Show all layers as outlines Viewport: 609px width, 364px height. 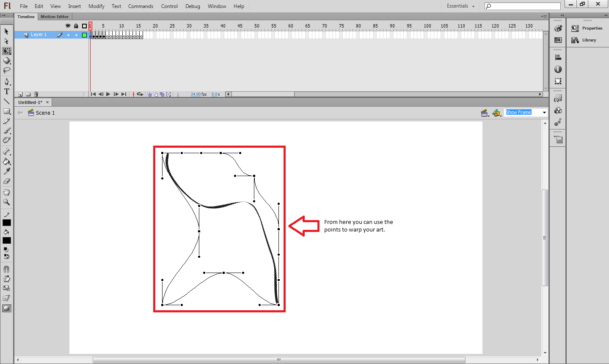coord(84,25)
